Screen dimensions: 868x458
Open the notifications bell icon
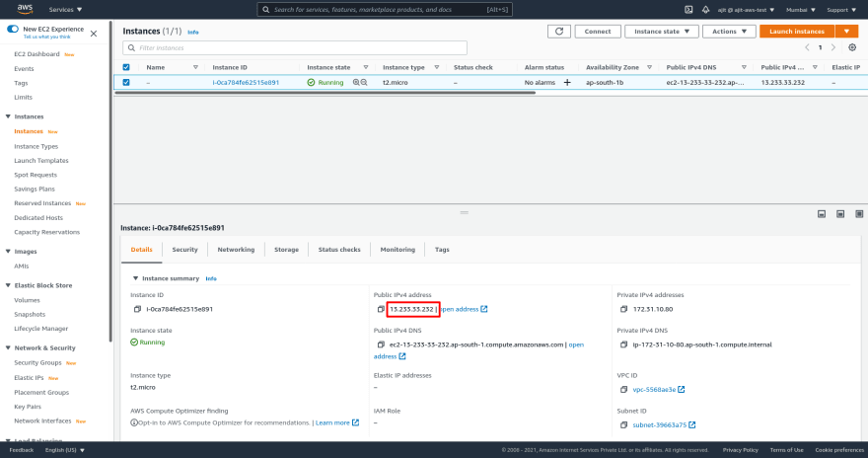coord(705,10)
